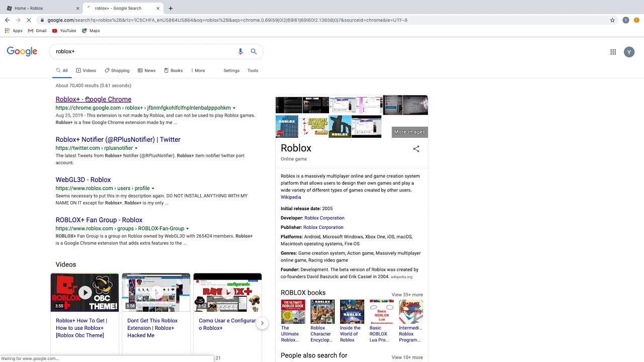Select the Videos results tab
The image size is (644, 362).
(x=86, y=70)
